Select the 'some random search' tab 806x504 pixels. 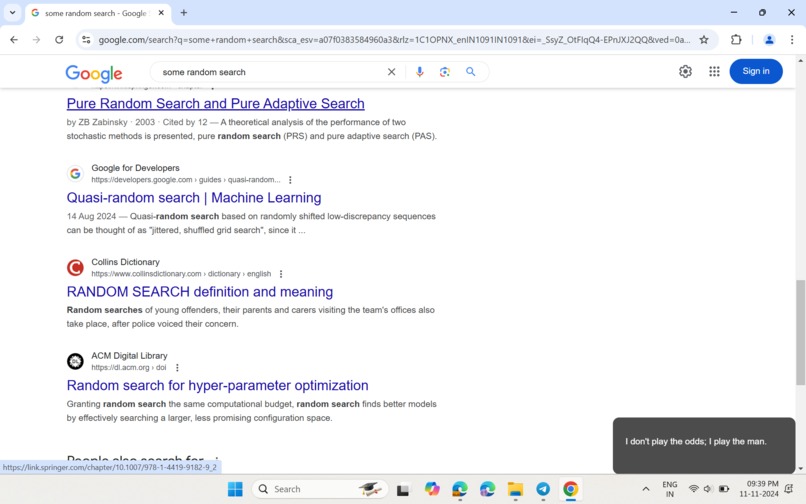pos(96,13)
